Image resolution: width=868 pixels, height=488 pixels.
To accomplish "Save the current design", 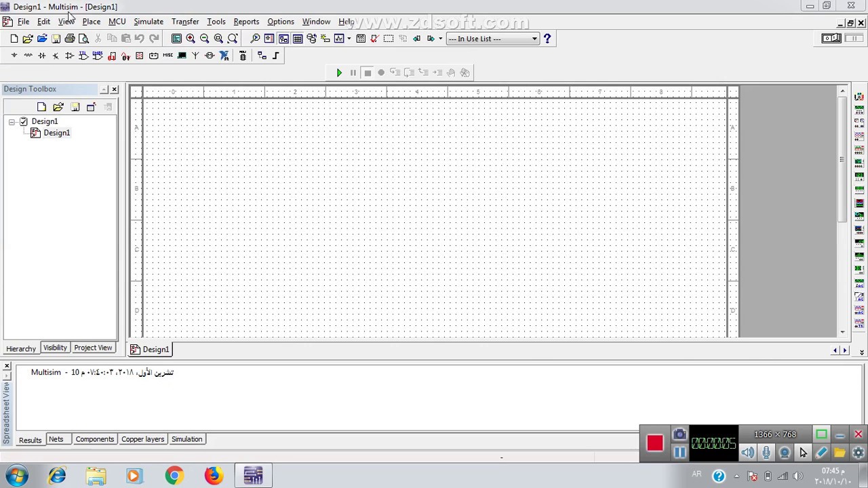I will [56, 39].
